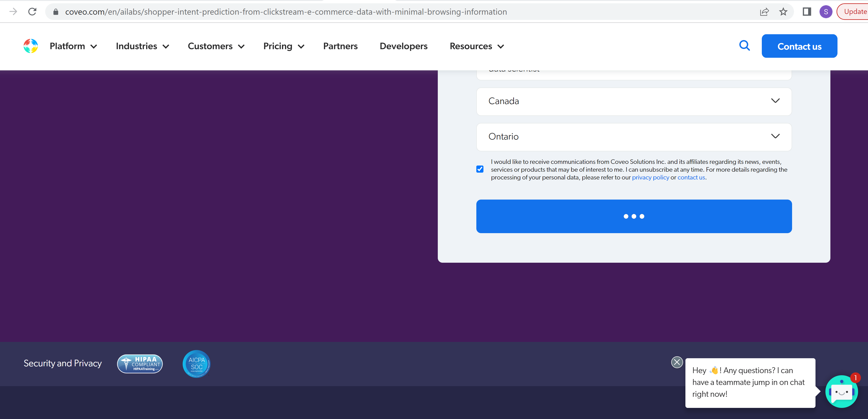Uncheck the receive communications checkbox

(x=480, y=169)
